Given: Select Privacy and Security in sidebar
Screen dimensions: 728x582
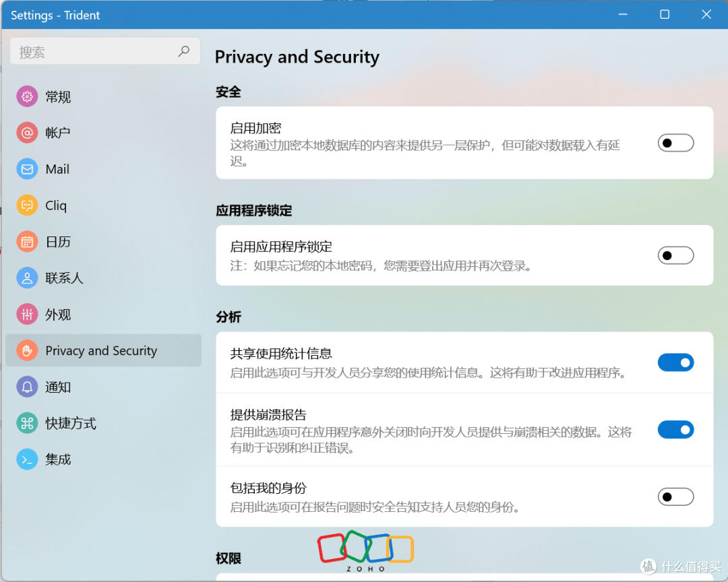Looking at the screenshot, I should pos(104,350).
